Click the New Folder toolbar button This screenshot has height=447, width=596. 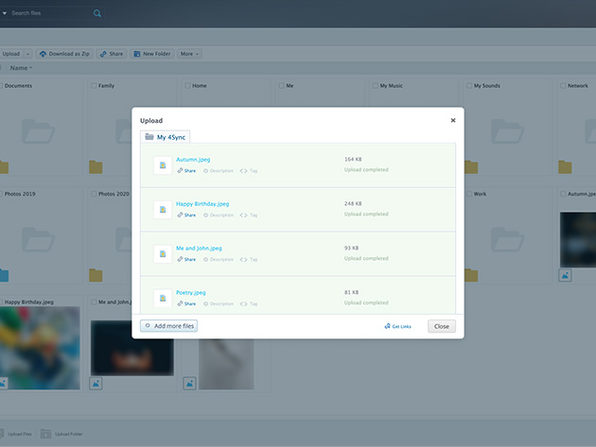click(x=152, y=54)
